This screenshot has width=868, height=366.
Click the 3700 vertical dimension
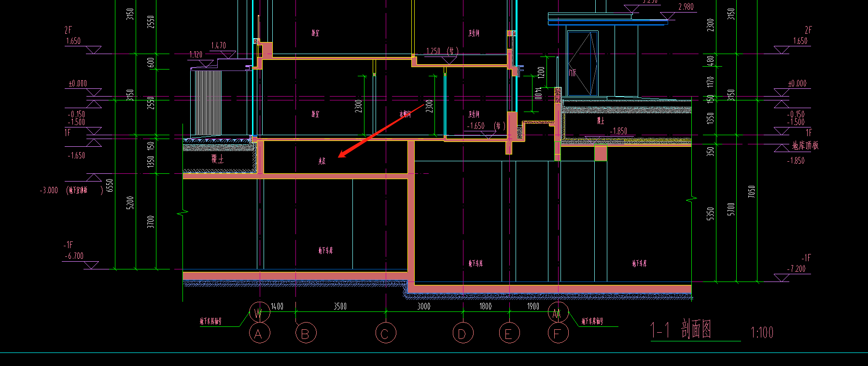(150, 222)
